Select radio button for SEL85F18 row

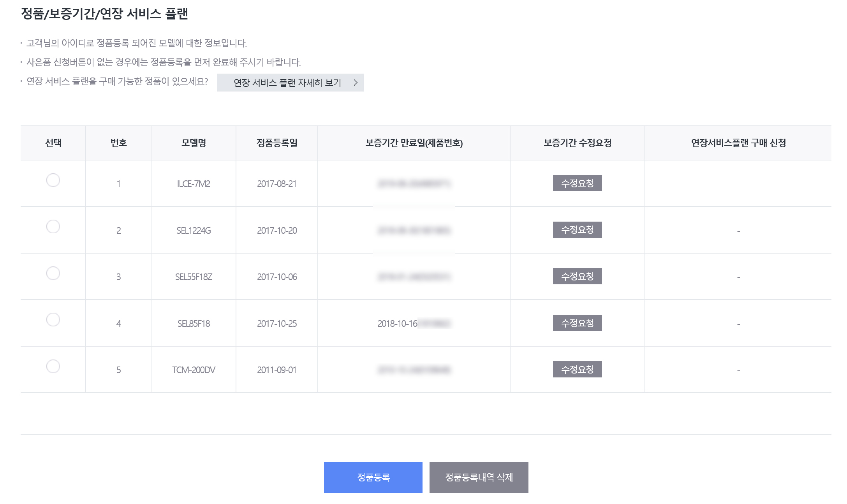53,319
